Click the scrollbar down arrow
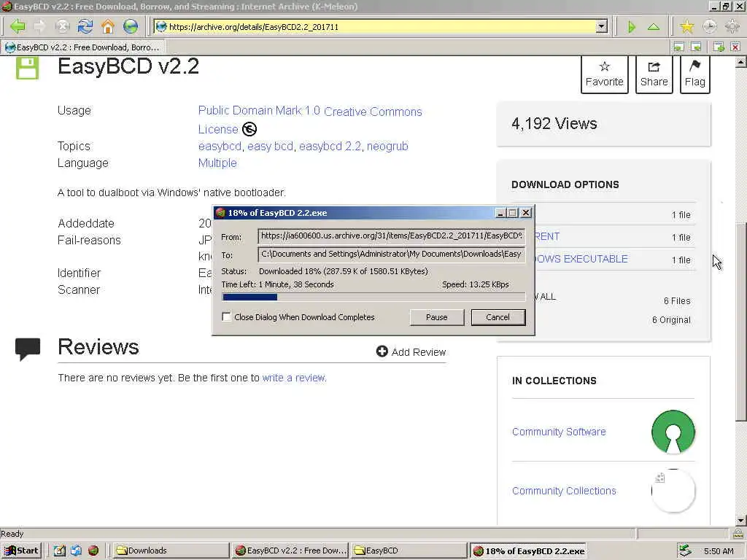The image size is (747, 560). click(x=740, y=520)
